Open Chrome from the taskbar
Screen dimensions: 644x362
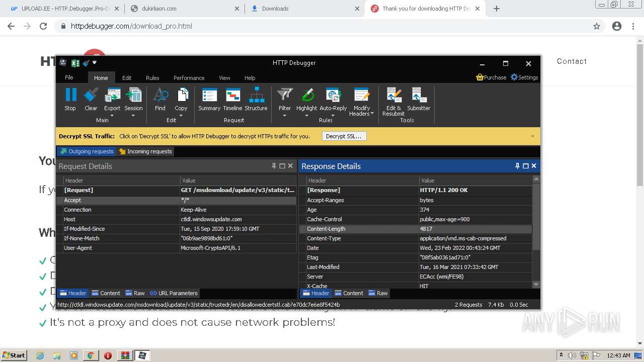point(91,355)
